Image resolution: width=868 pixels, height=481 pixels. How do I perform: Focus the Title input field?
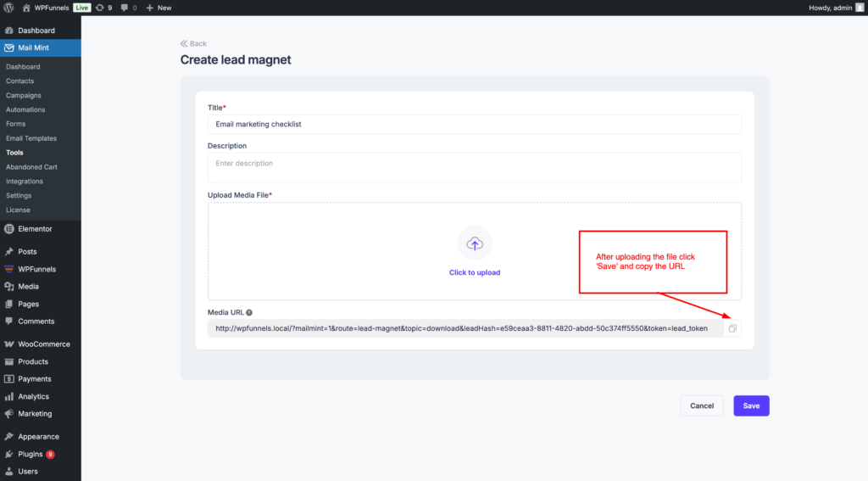[x=475, y=124]
